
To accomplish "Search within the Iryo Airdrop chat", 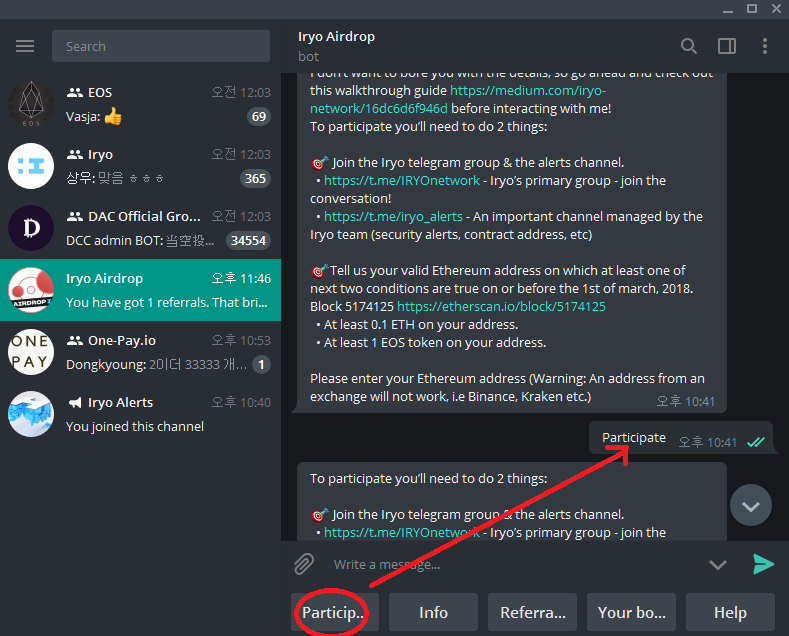I will click(688, 46).
